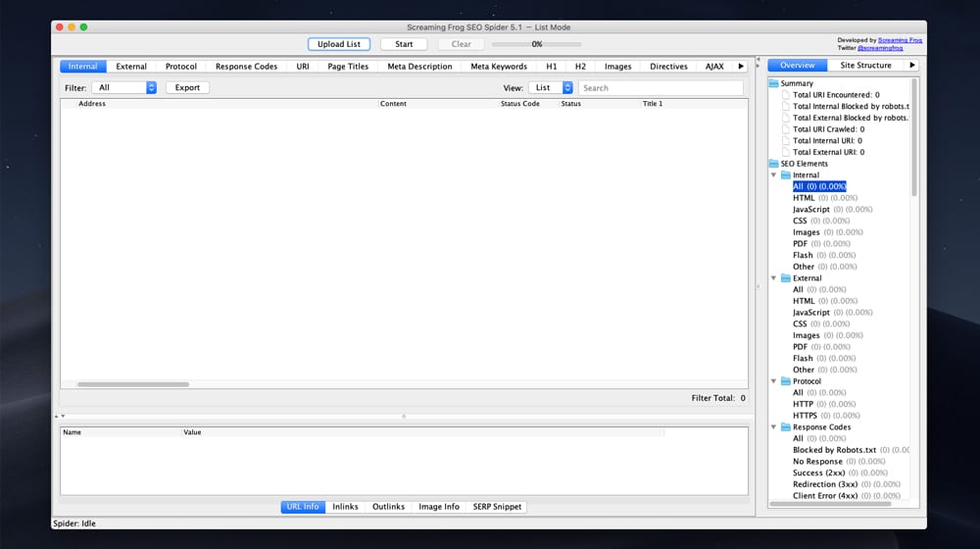Click the External folder icon in overview
The image size is (980, 549).
(786, 278)
